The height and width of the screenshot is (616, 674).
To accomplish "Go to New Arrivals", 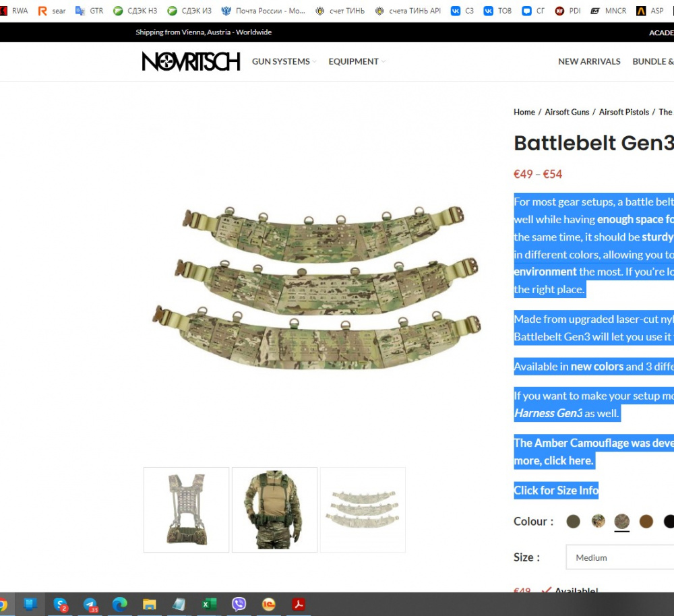I will [x=589, y=61].
